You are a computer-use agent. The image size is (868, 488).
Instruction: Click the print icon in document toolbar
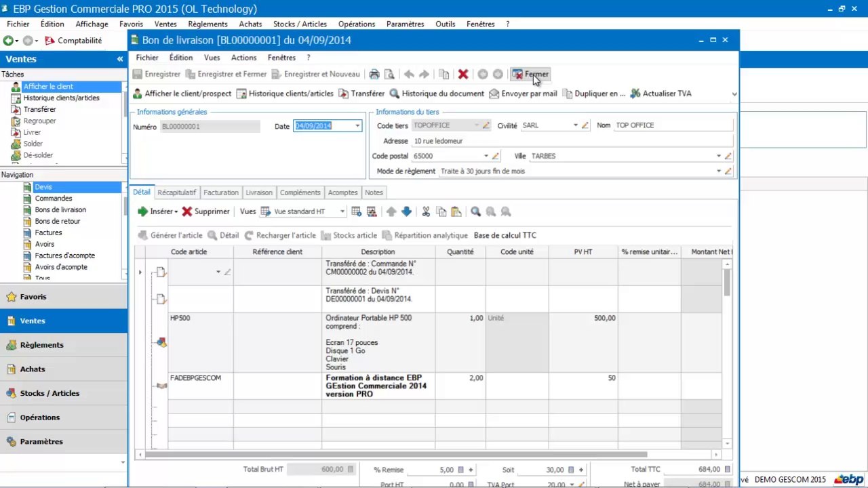[x=374, y=75]
